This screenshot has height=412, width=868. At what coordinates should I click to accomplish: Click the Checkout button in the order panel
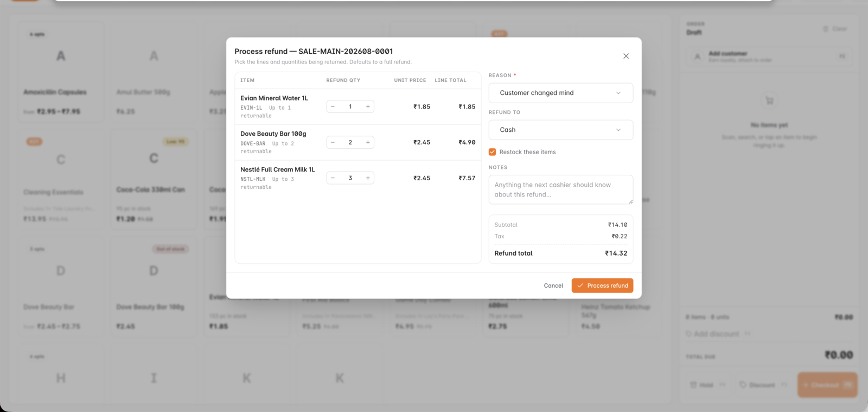[827, 385]
